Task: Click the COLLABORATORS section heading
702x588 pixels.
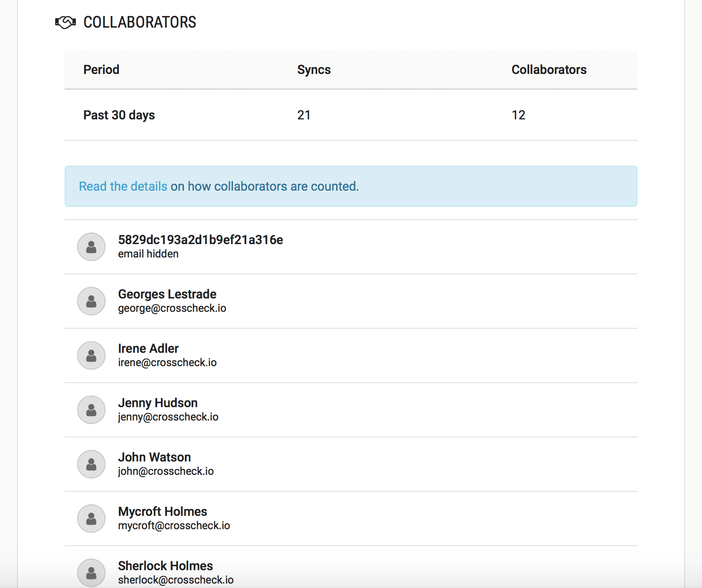Action: pyautogui.click(x=140, y=22)
